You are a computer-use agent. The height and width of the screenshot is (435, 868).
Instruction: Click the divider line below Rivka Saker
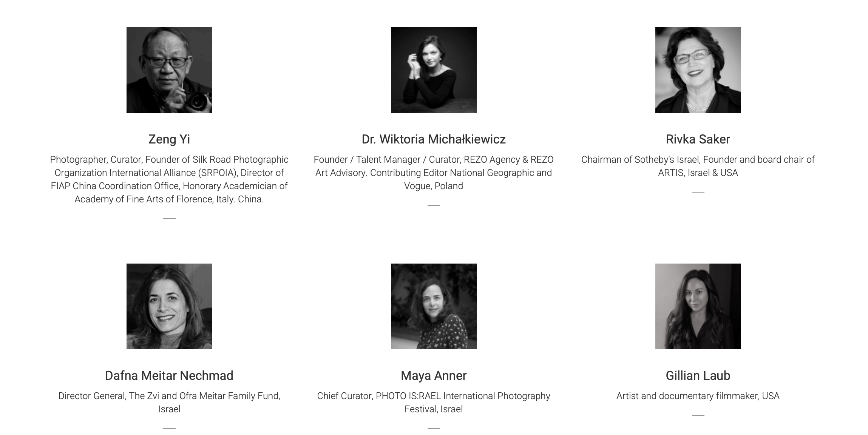[698, 192]
